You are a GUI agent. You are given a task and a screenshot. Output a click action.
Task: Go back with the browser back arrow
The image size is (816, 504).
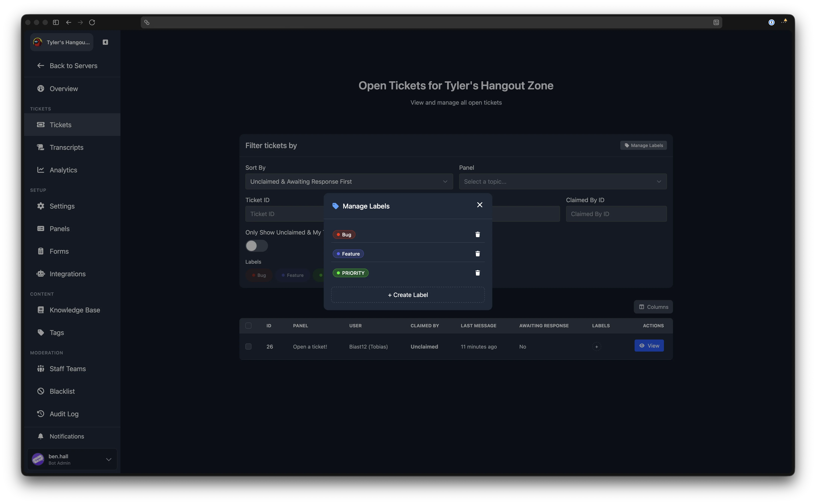pyautogui.click(x=69, y=22)
